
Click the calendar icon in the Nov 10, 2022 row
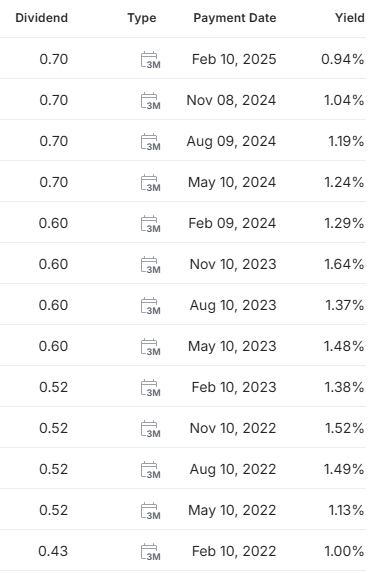151,428
